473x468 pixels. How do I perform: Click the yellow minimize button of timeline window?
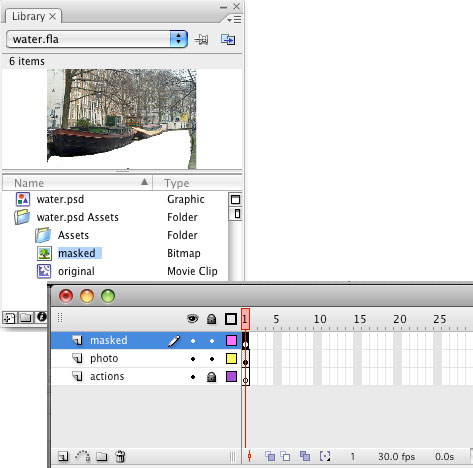[87, 296]
